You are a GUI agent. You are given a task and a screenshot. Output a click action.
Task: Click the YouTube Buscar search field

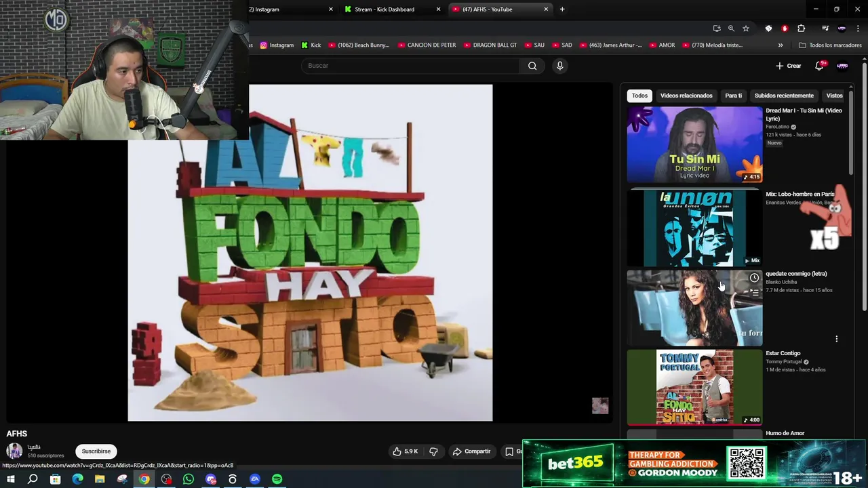pos(410,66)
